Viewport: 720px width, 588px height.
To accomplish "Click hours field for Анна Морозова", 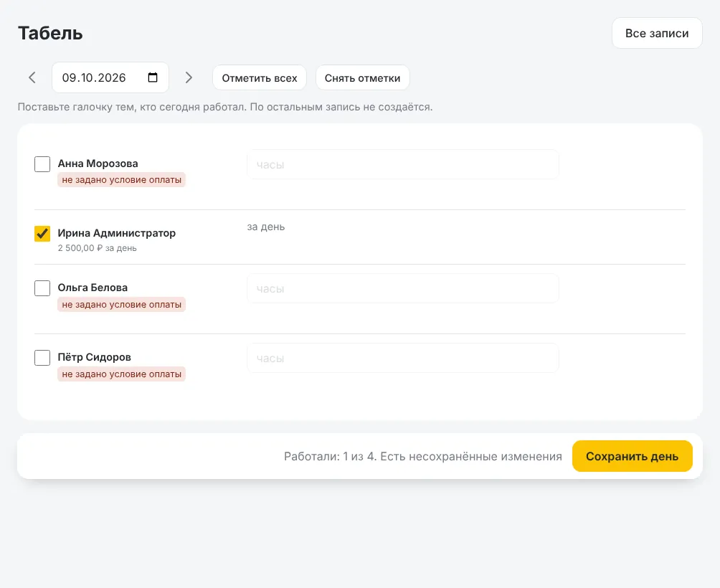I will (403, 164).
